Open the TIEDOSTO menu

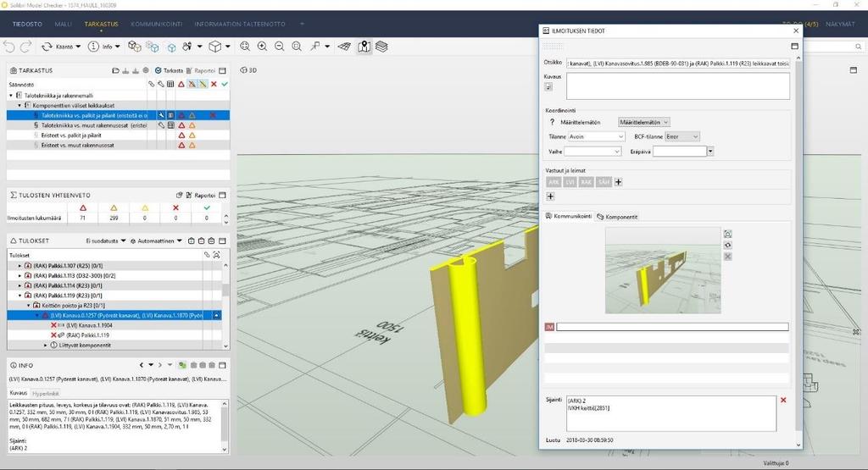pyautogui.click(x=27, y=24)
